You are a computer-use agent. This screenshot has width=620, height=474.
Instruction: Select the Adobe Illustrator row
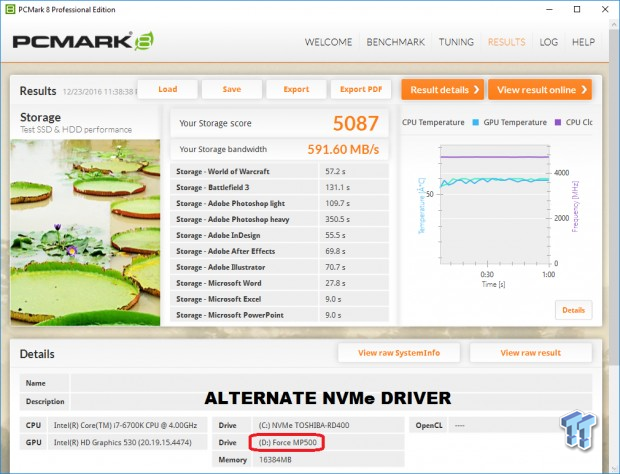coord(279,267)
